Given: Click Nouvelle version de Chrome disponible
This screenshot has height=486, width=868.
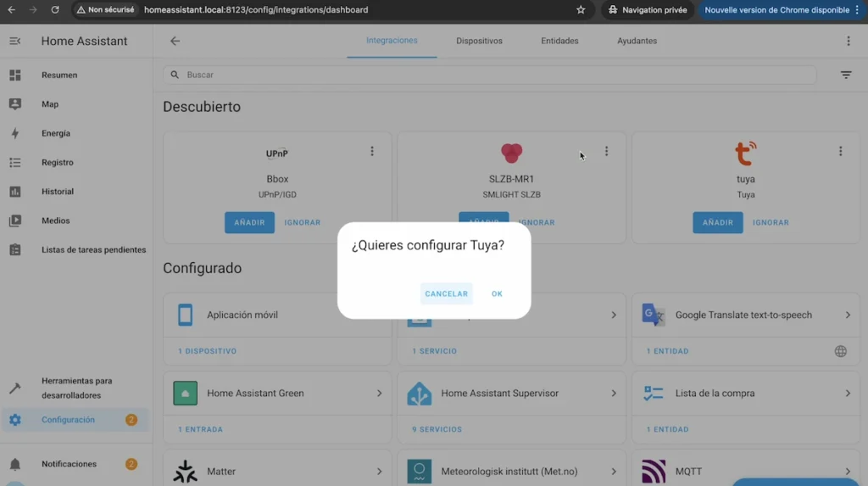Looking at the screenshot, I should [x=776, y=10].
